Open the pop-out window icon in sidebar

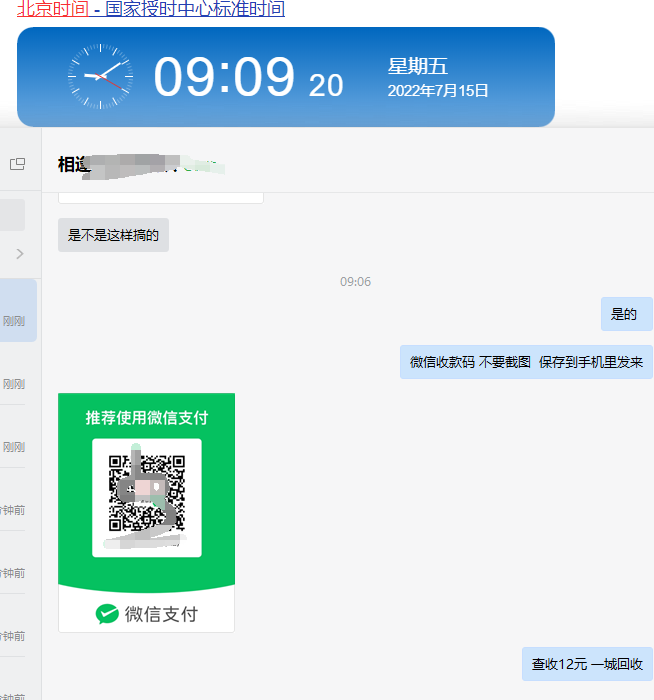coord(17,164)
